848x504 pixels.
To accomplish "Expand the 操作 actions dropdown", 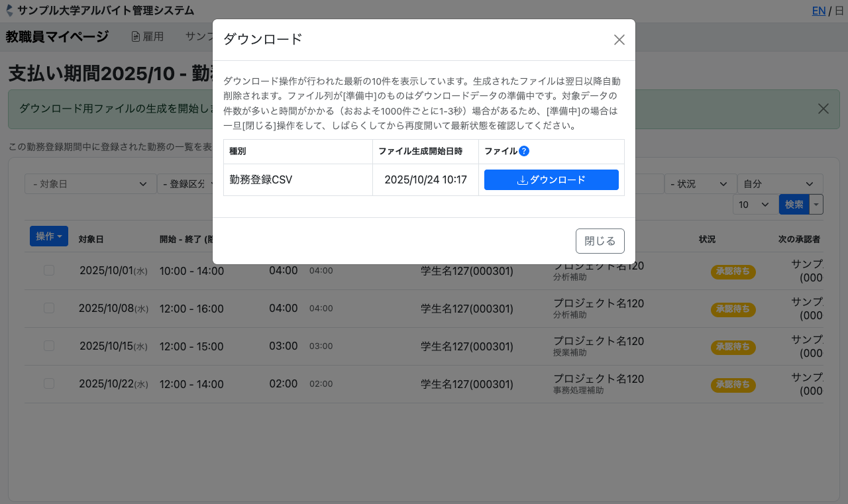I will [49, 236].
